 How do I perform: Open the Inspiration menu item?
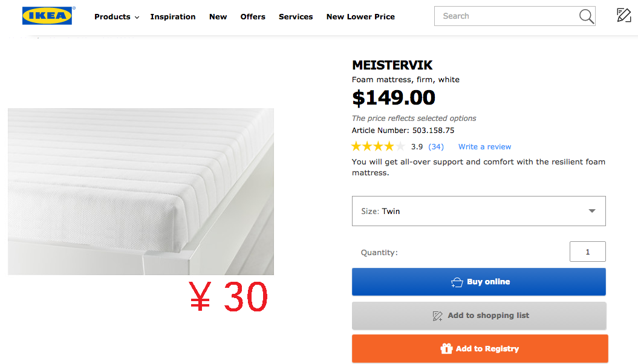[x=173, y=17]
